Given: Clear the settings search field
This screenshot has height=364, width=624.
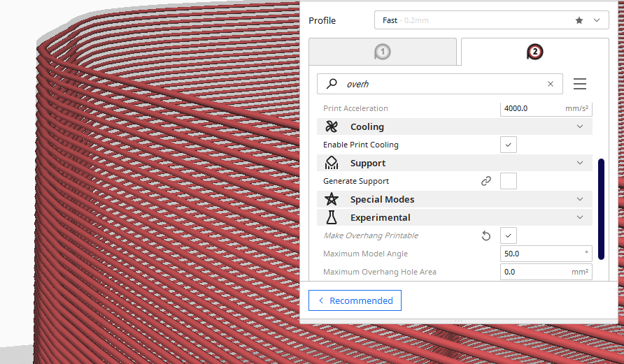Looking at the screenshot, I should [551, 84].
